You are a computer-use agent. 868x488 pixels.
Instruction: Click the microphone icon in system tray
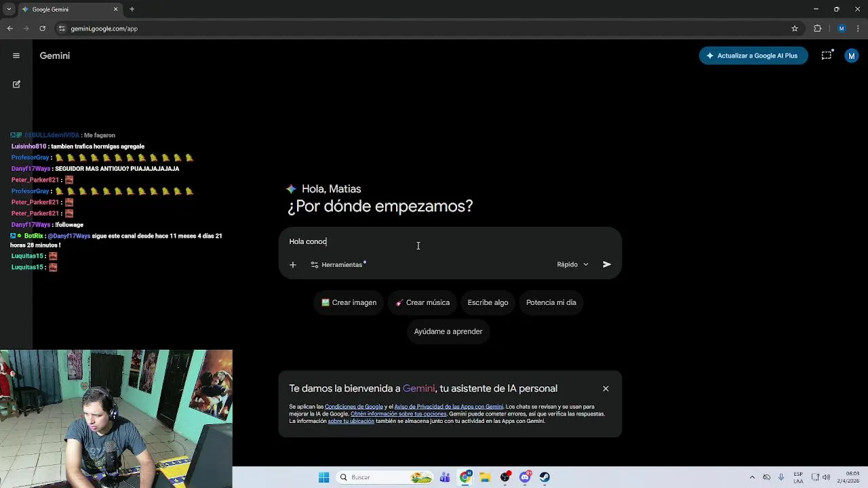point(781,477)
